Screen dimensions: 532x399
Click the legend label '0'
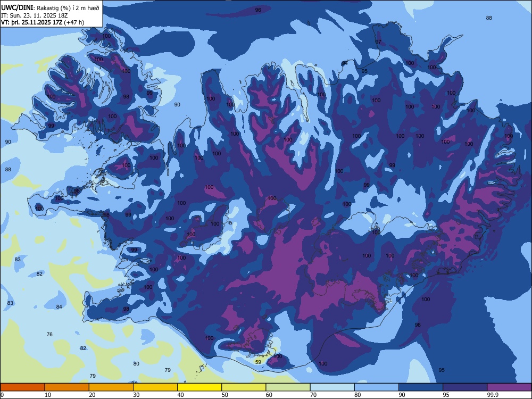click(2, 395)
